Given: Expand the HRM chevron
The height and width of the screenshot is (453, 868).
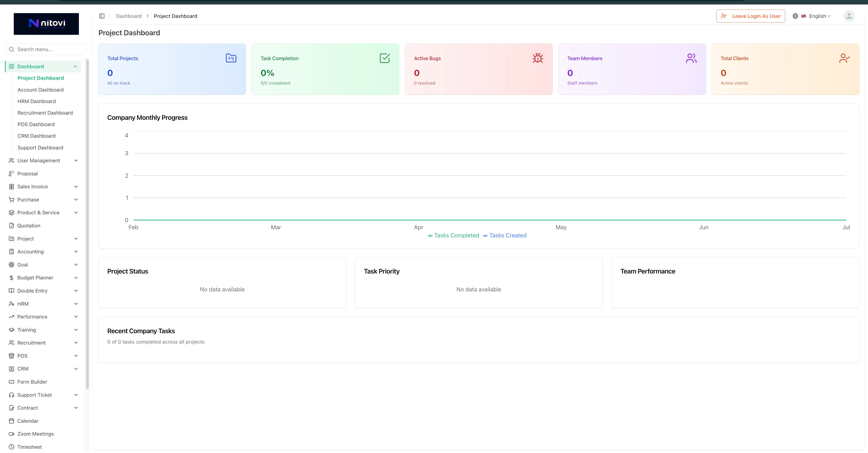Looking at the screenshot, I should point(76,304).
